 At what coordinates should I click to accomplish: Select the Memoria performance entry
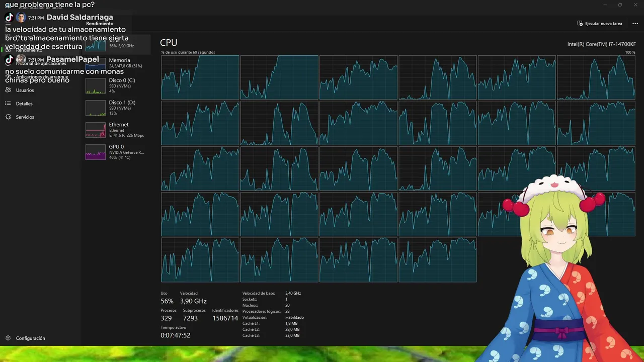point(117,63)
